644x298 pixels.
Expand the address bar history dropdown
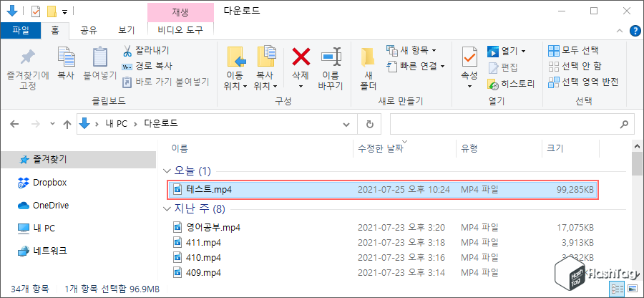(346, 124)
